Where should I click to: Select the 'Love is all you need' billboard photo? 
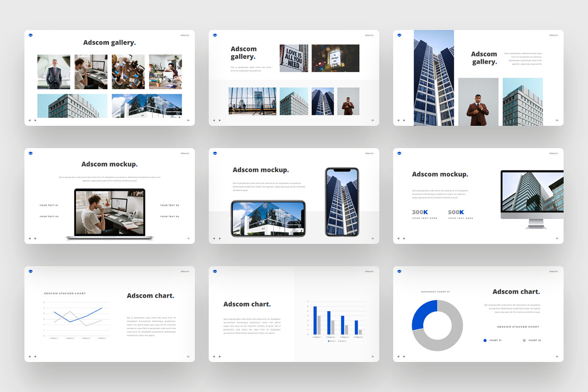294,58
